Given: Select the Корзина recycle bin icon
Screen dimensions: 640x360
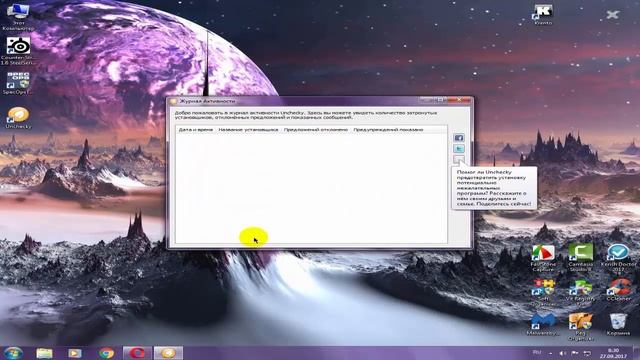Looking at the screenshot, I should click(618, 324).
